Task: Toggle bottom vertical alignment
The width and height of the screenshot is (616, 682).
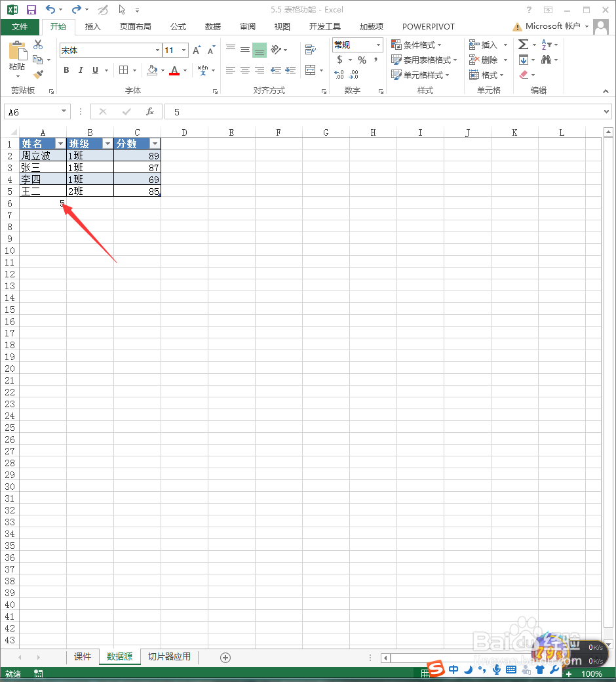Action: tap(260, 50)
